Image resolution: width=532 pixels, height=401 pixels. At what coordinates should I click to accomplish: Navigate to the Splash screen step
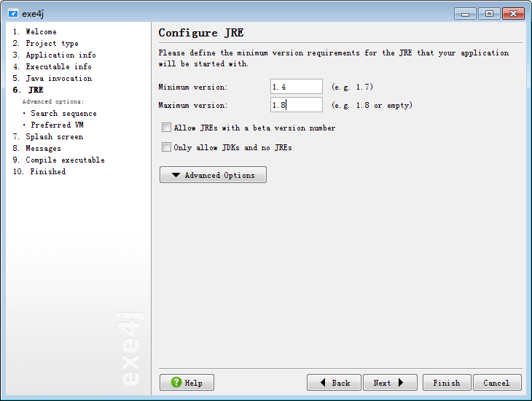point(54,137)
